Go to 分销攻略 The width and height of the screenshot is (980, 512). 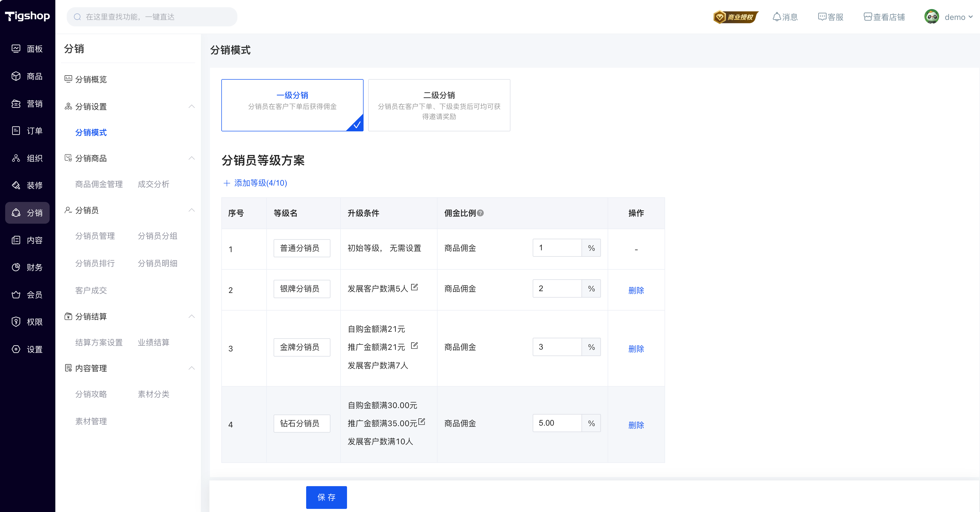coord(91,394)
